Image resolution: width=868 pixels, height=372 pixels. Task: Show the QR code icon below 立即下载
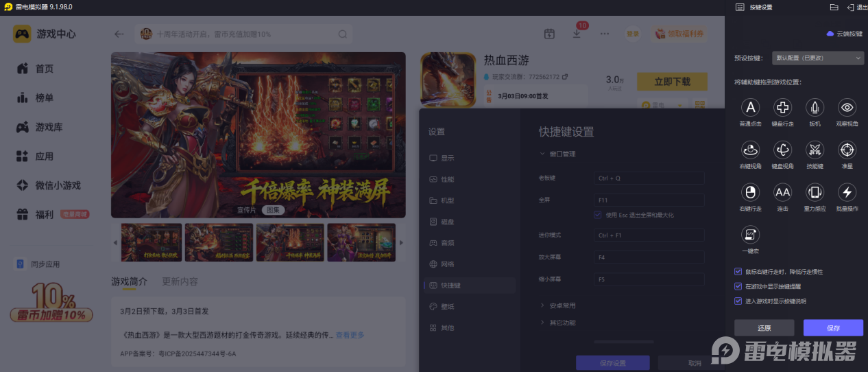(700, 105)
